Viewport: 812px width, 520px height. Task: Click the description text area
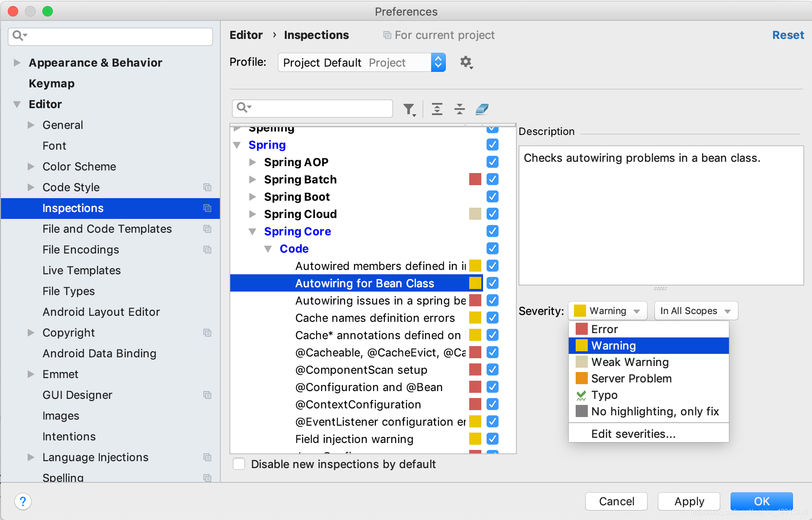pos(661,215)
